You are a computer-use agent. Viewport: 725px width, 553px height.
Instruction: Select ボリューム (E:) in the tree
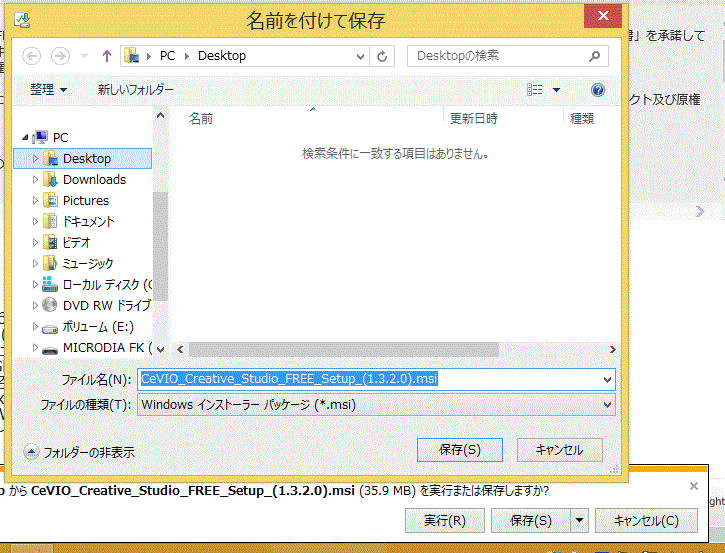point(98,326)
